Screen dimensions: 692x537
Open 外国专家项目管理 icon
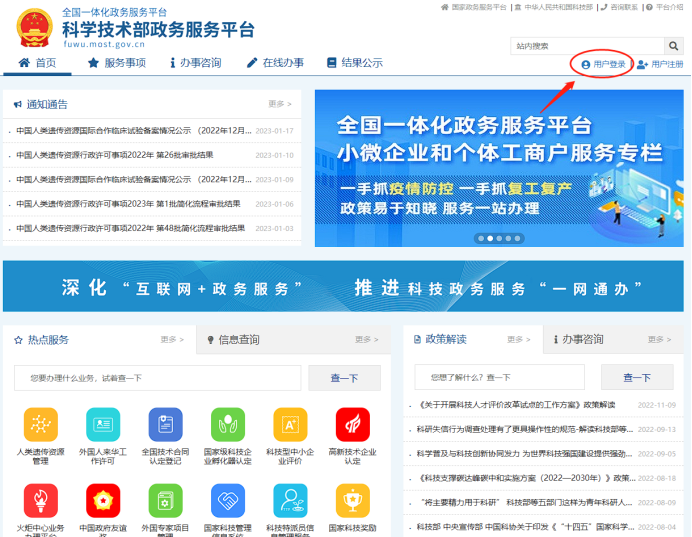[165, 500]
